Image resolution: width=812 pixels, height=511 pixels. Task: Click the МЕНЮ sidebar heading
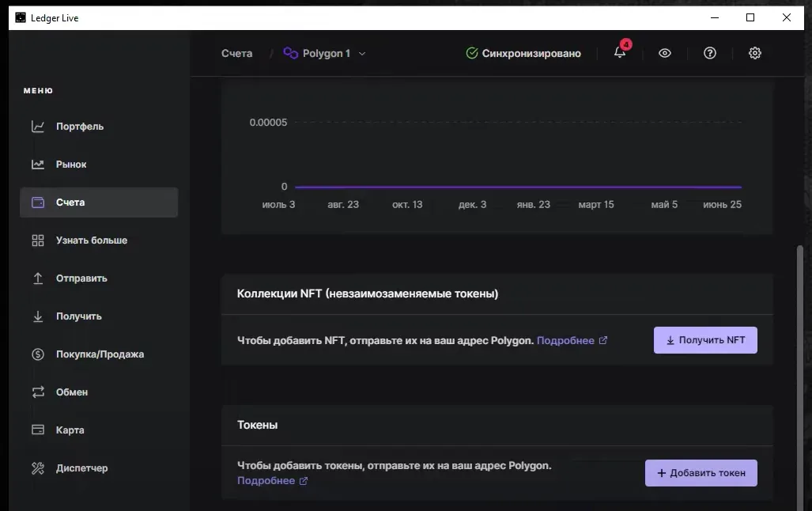[38, 91]
